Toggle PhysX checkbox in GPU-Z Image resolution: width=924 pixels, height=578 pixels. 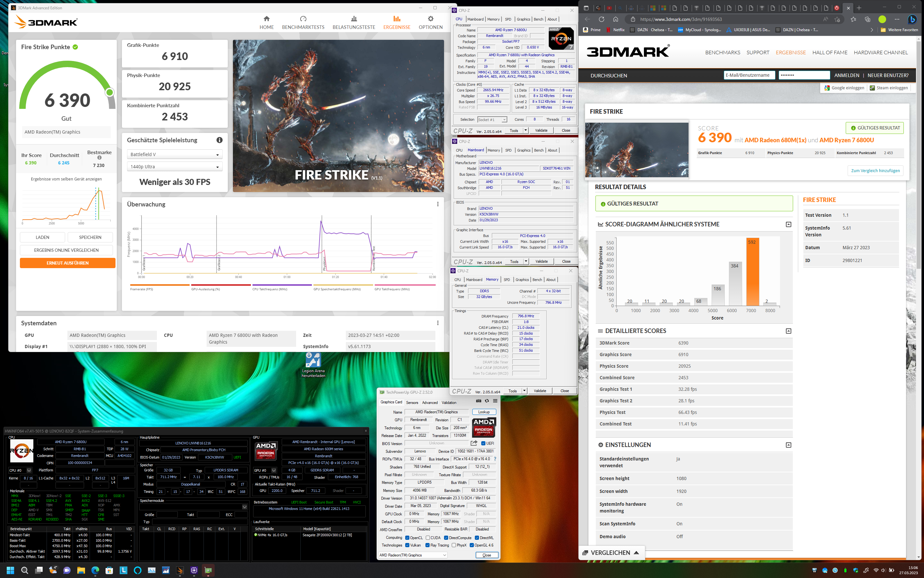point(454,545)
